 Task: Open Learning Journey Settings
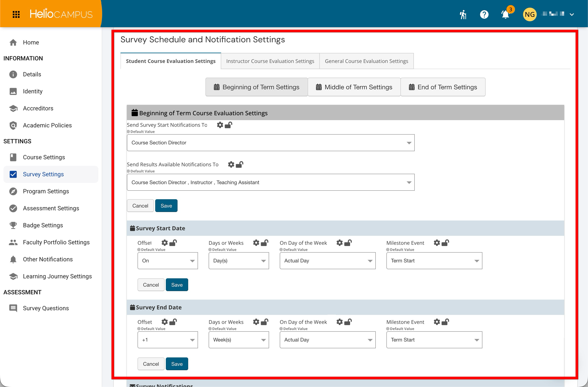[x=51, y=276]
